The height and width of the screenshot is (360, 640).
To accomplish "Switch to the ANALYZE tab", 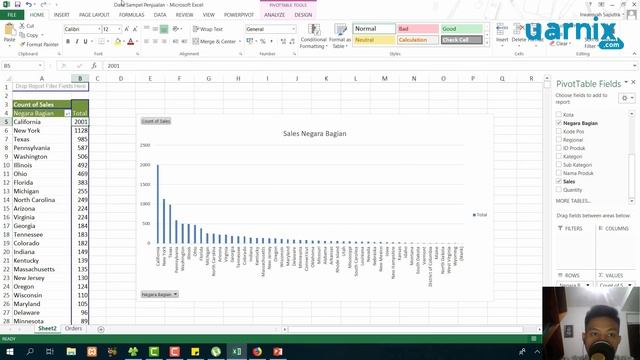I will 274,15.
